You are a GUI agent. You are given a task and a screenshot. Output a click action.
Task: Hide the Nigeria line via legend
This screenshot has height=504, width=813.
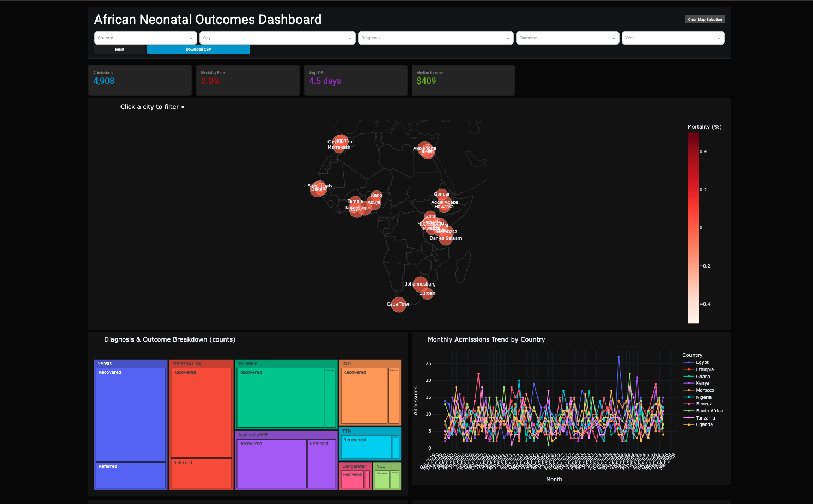click(x=703, y=397)
